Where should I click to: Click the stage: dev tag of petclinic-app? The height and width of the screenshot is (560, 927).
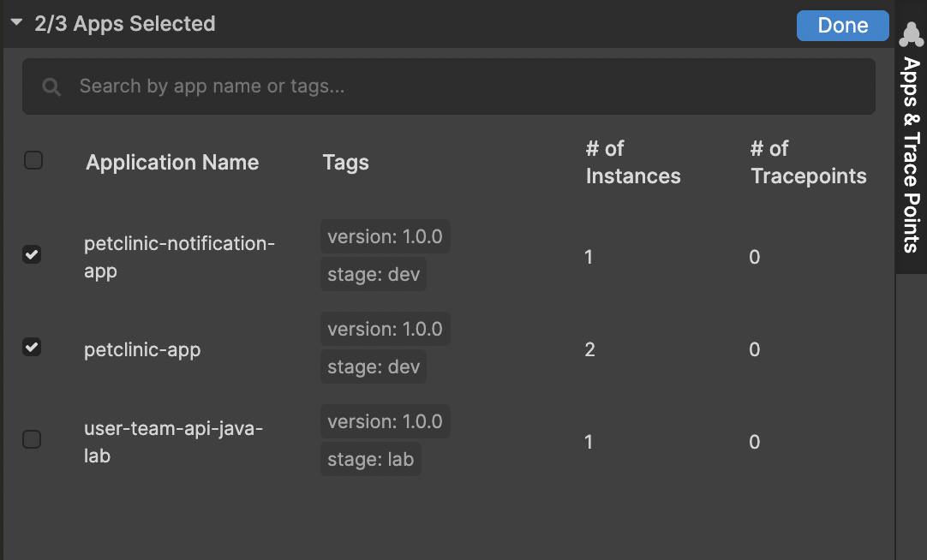(374, 366)
